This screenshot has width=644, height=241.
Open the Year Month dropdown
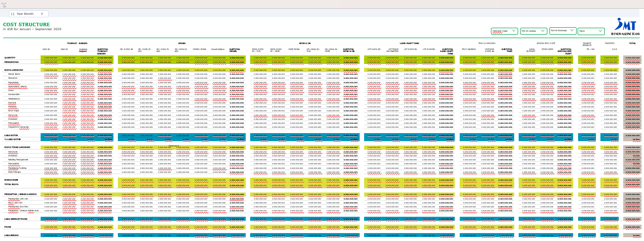tap(29, 14)
